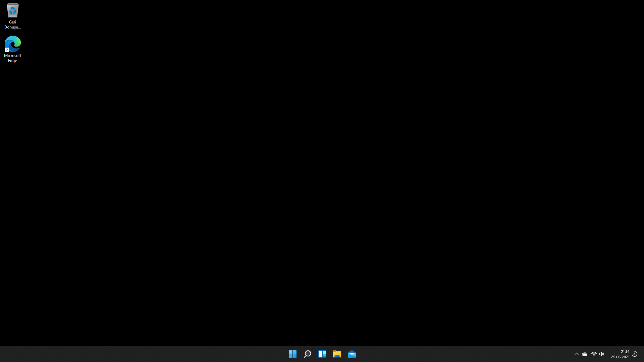This screenshot has height=362, width=644.
Task: Launch File Explorer from taskbar
Action: point(337,354)
